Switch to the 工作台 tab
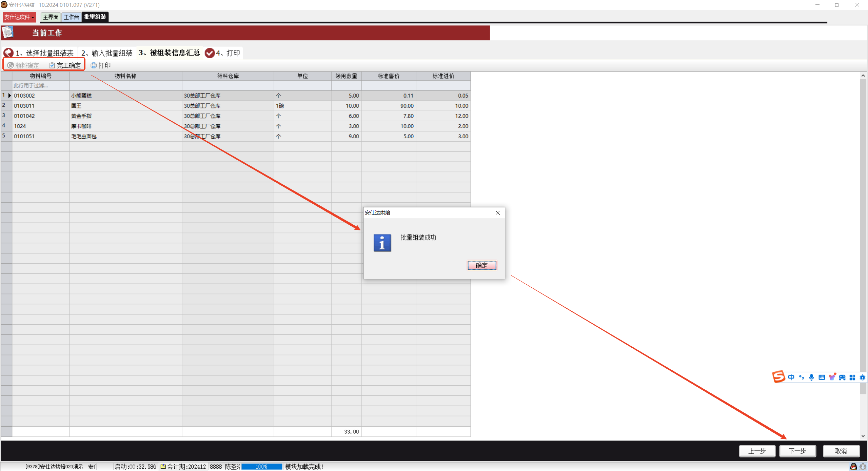The height and width of the screenshot is (471, 868). click(x=71, y=17)
